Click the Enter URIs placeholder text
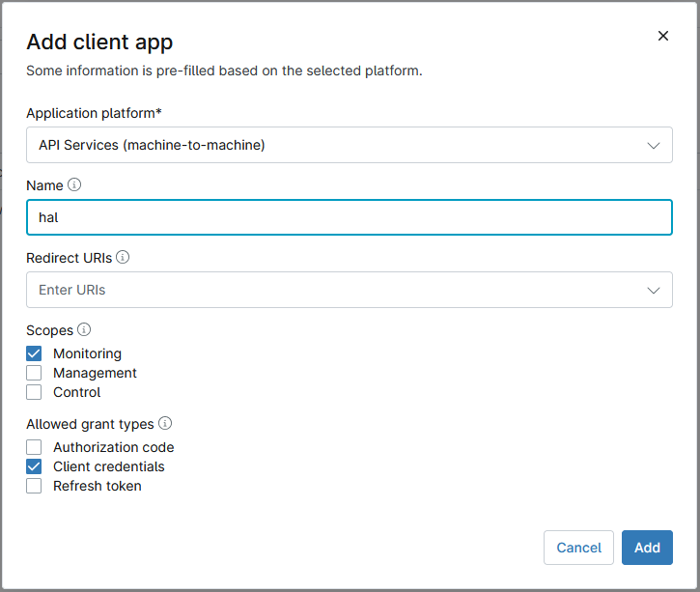 71,290
